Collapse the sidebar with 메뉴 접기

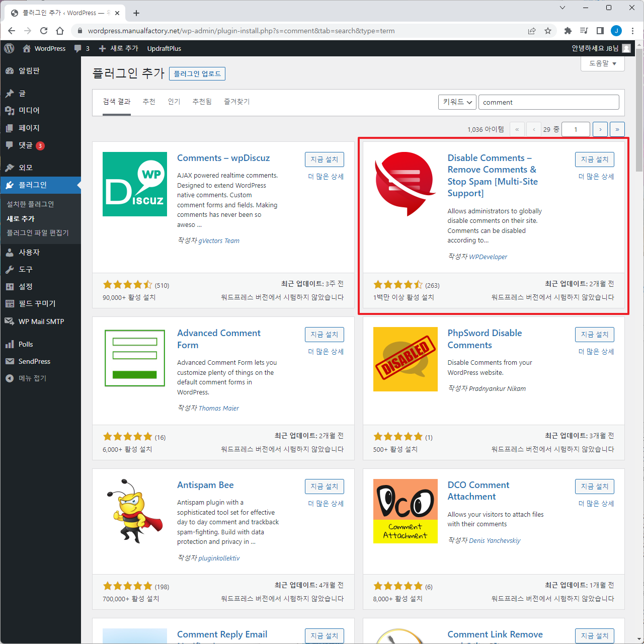[40, 378]
